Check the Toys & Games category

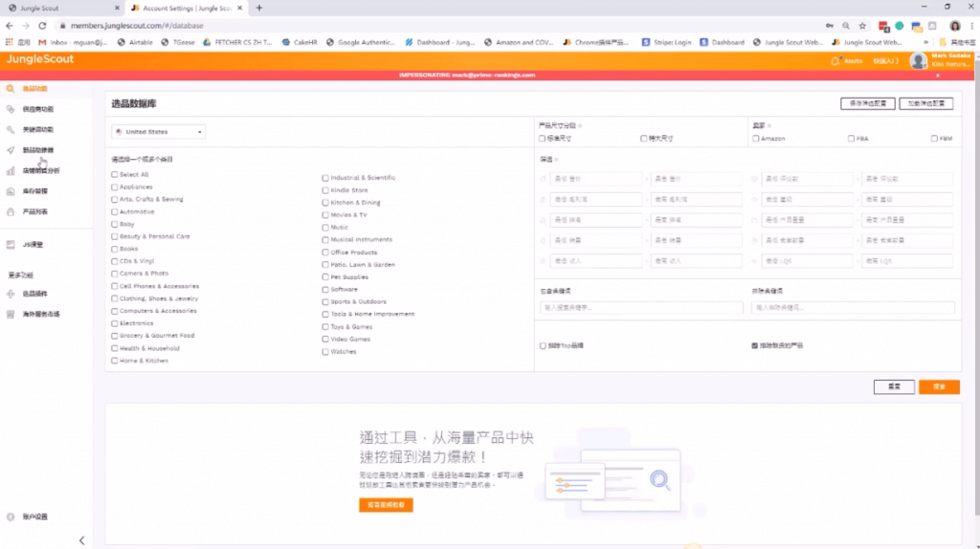pyautogui.click(x=325, y=327)
